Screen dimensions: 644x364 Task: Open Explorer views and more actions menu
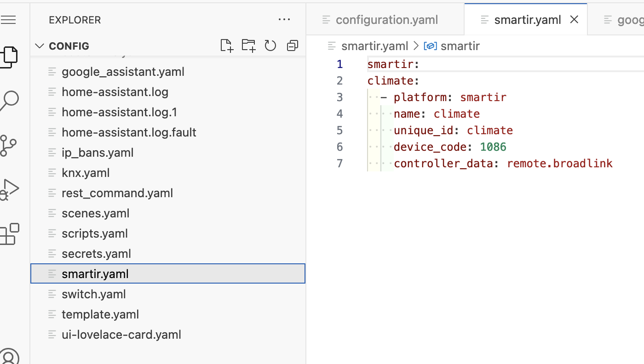(284, 20)
